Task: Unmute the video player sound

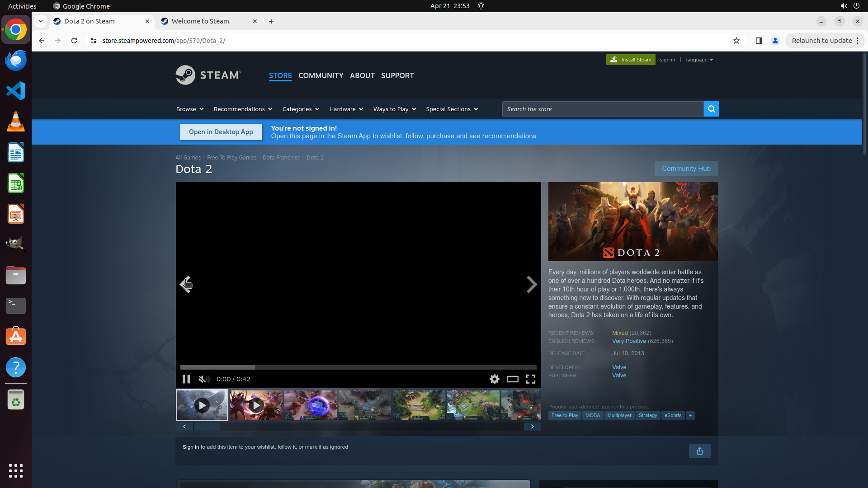Action: pos(204,379)
